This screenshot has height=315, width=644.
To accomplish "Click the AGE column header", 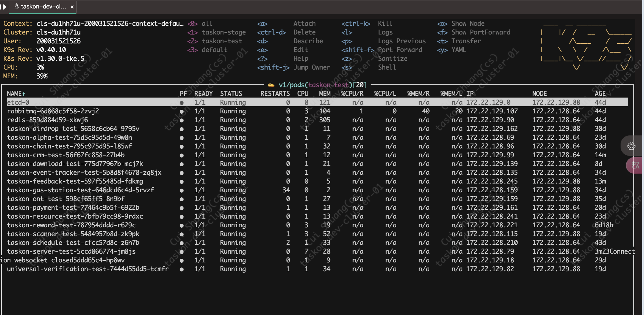I will tap(600, 94).
